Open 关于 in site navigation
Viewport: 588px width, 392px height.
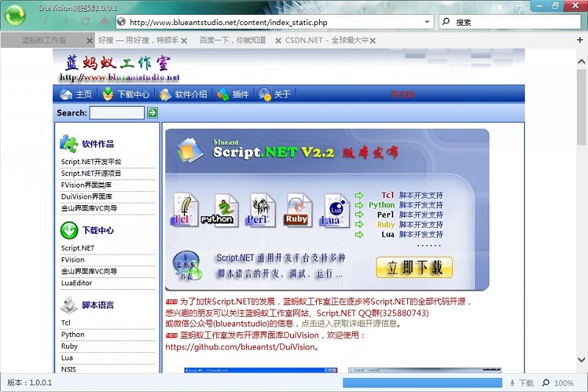pyautogui.click(x=274, y=94)
